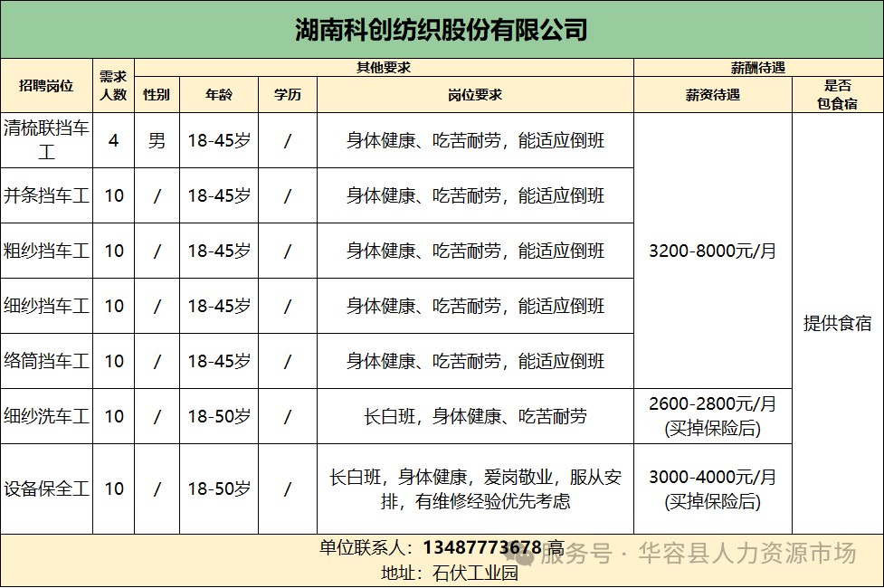Click gender slash in 络筒挡车工 row
This screenshot has width=884, height=588.
coord(157,361)
